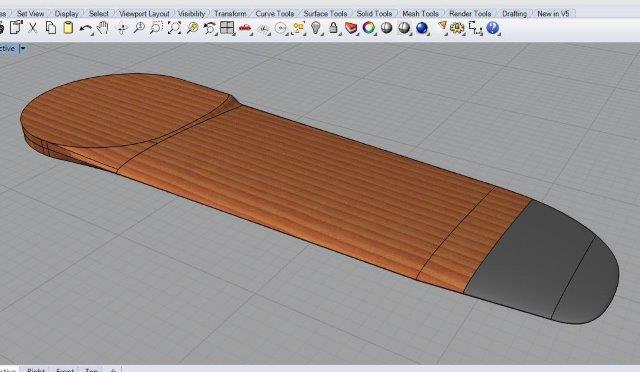The image size is (640, 372).
Task: Click the Object Snap circle icon
Action: point(281,28)
